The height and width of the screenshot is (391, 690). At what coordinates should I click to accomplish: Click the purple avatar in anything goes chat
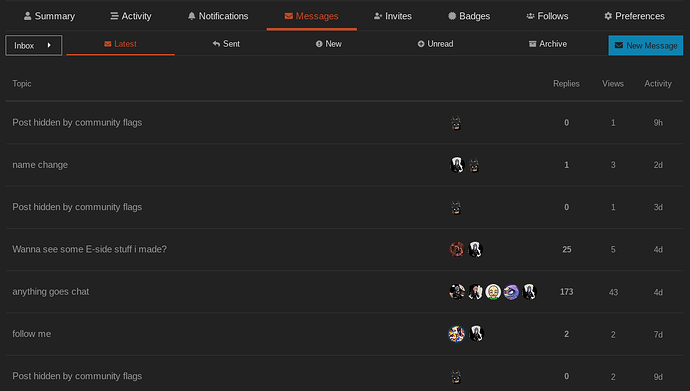pyautogui.click(x=511, y=292)
